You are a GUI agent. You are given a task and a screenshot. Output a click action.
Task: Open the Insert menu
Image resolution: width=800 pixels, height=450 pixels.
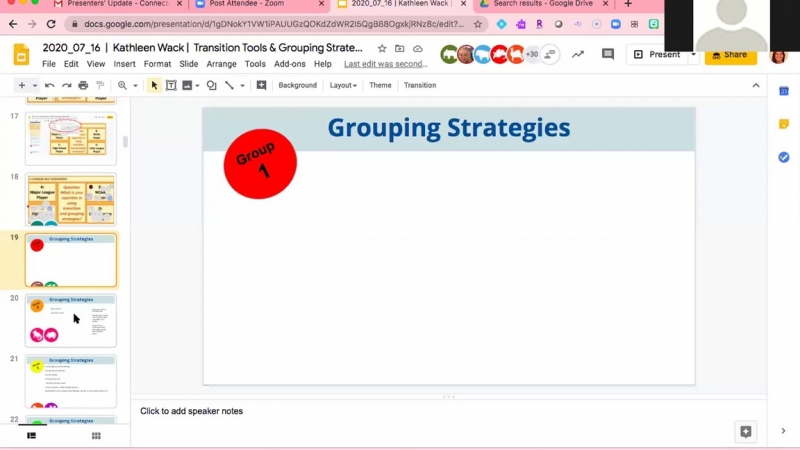[124, 64]
